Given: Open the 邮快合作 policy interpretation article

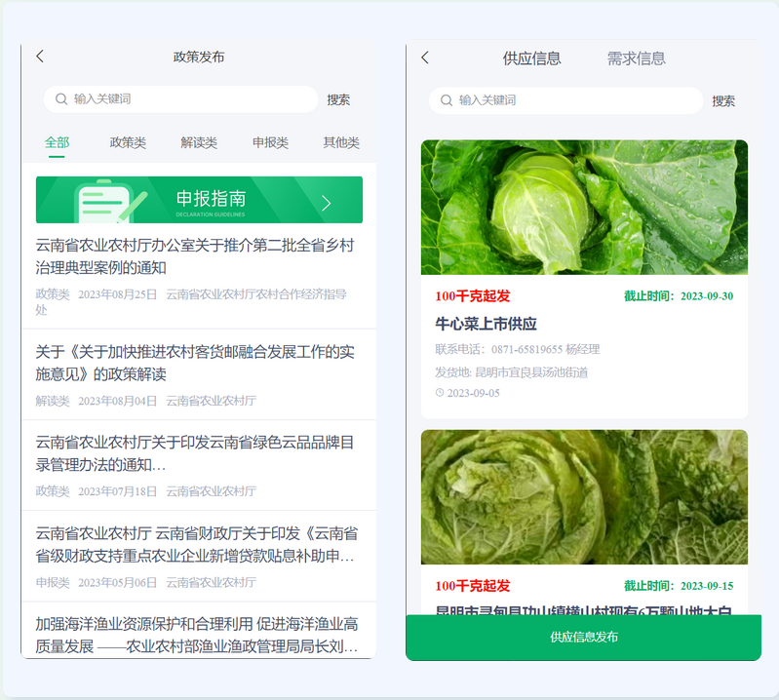Looking at the screenshot, I should coord(196,363).
